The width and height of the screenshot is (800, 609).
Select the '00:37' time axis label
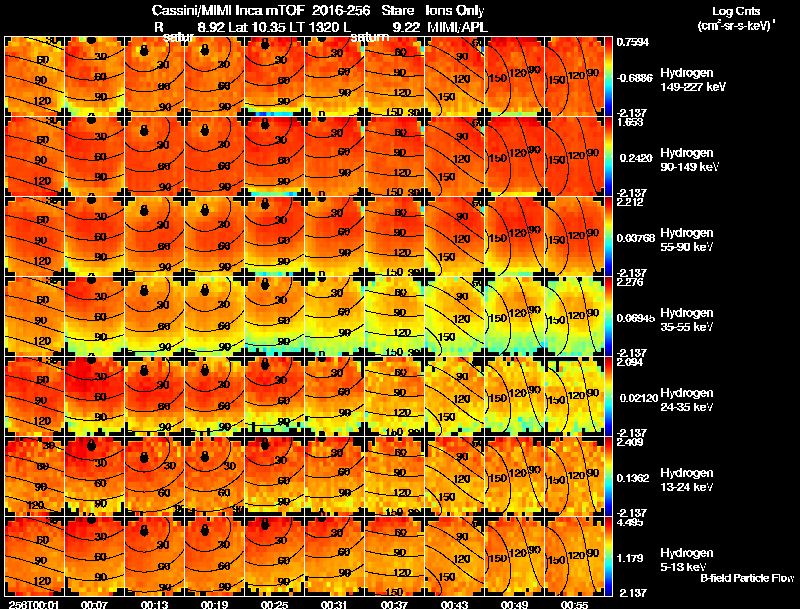point(395,604)
